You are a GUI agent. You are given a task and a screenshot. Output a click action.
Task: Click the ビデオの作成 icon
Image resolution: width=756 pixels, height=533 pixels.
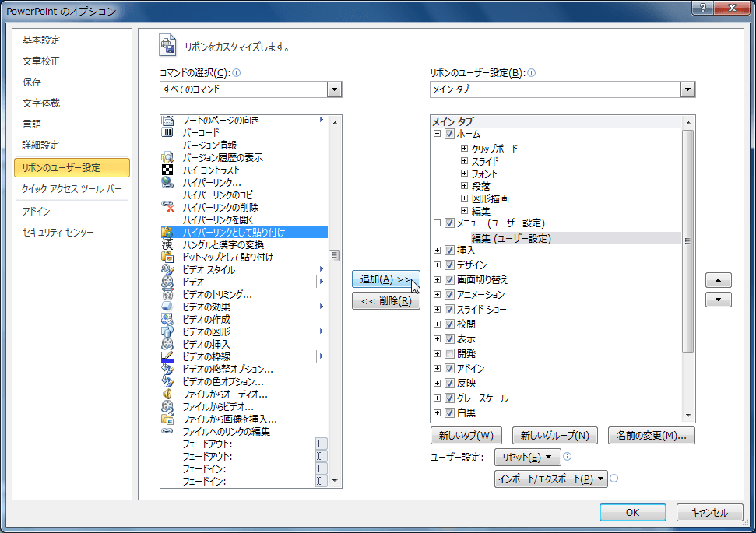point(167,320)
